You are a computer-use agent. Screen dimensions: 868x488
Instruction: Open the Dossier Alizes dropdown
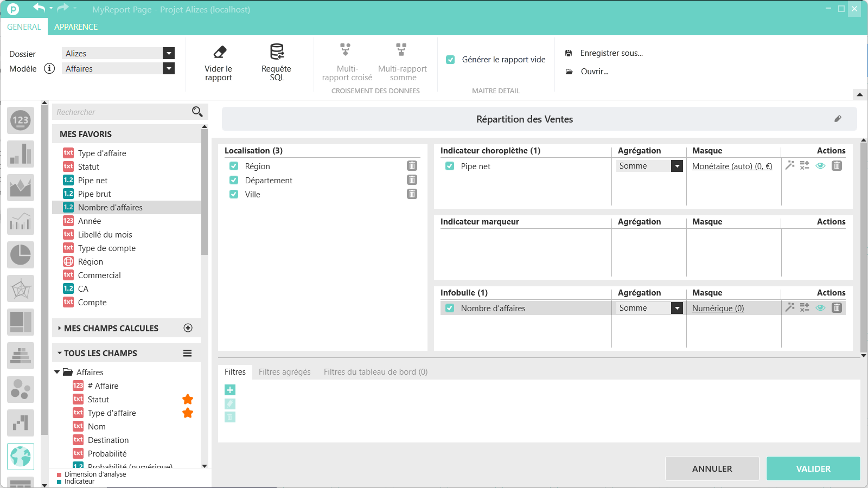[x=169, y=53]
